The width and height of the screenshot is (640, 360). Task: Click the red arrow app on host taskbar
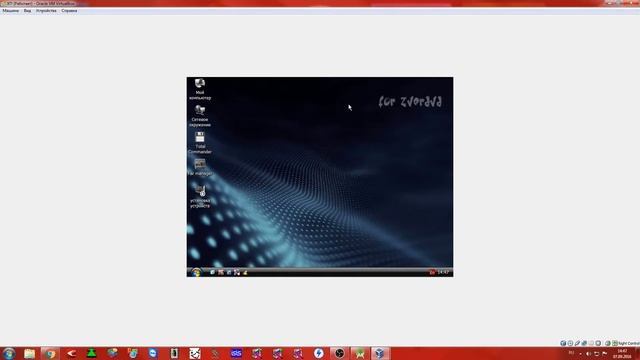tap(71, 353)
